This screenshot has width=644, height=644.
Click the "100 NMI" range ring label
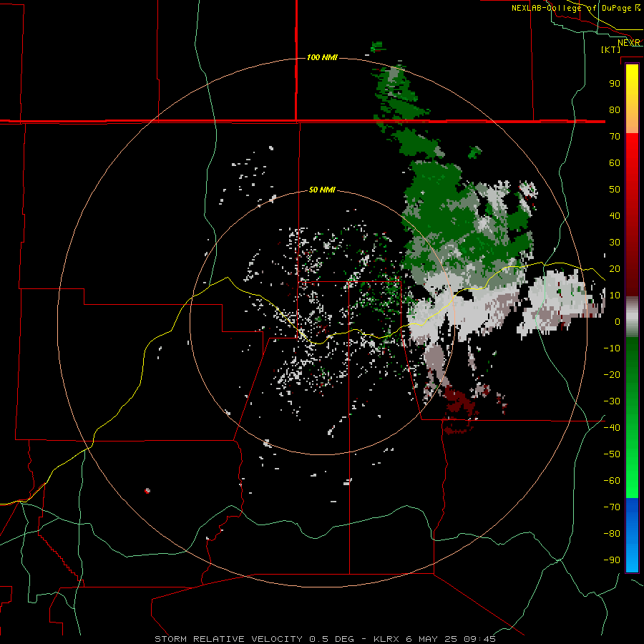pos(322,57)
